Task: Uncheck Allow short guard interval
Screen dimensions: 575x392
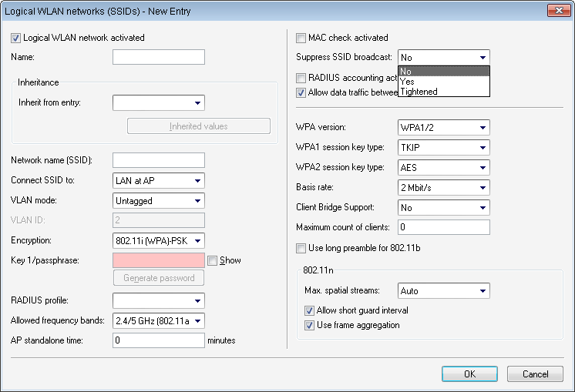Action: [309, 310]
